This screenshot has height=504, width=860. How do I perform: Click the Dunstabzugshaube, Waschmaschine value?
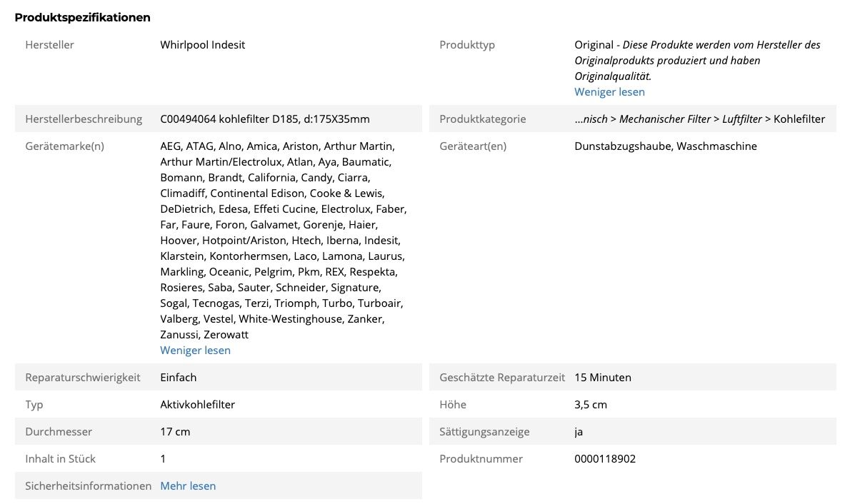(666, 146)
